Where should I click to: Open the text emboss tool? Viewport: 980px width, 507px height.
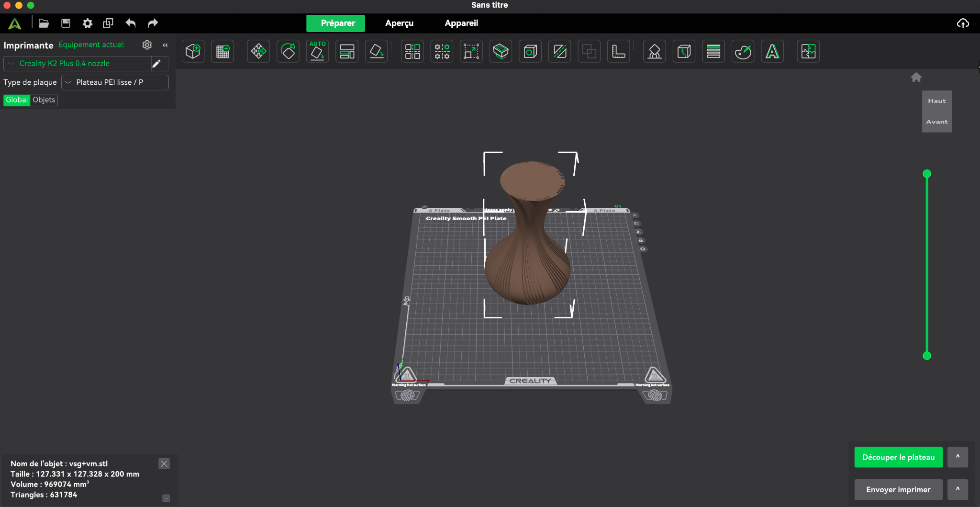(772, 51)
